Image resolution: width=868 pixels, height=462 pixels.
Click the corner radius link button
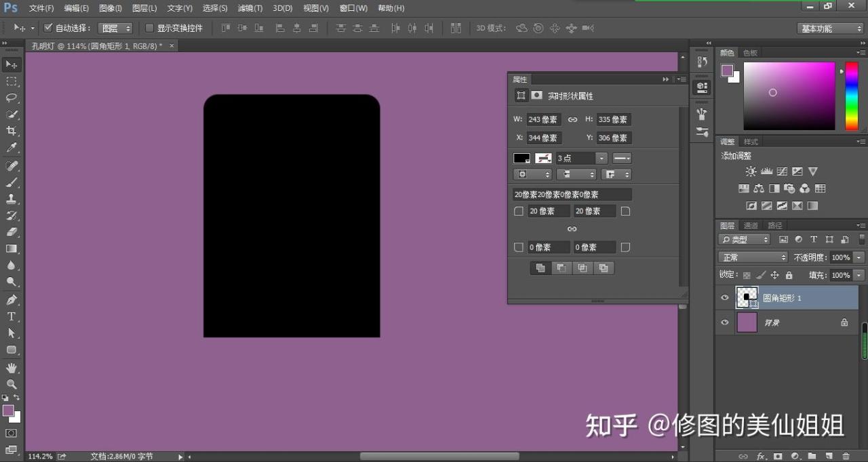[572, 229]
